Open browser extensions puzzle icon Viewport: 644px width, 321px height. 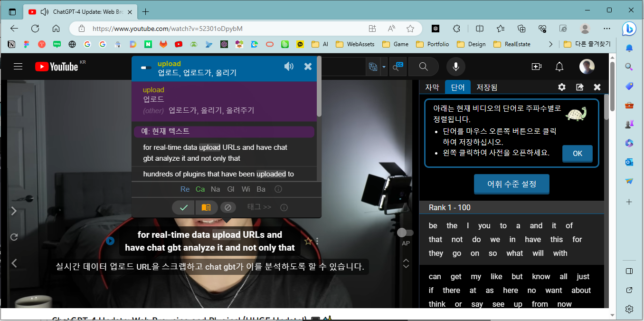(x=457, y=29)
